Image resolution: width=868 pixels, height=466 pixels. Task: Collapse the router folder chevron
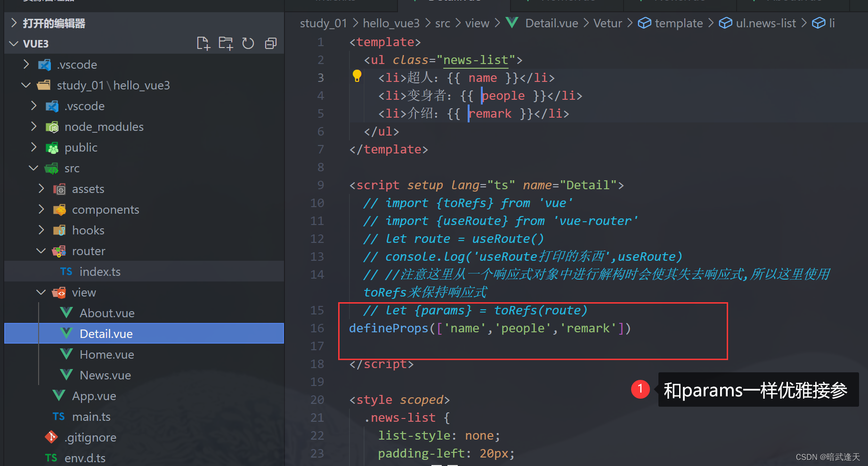[x=41, y=251]
